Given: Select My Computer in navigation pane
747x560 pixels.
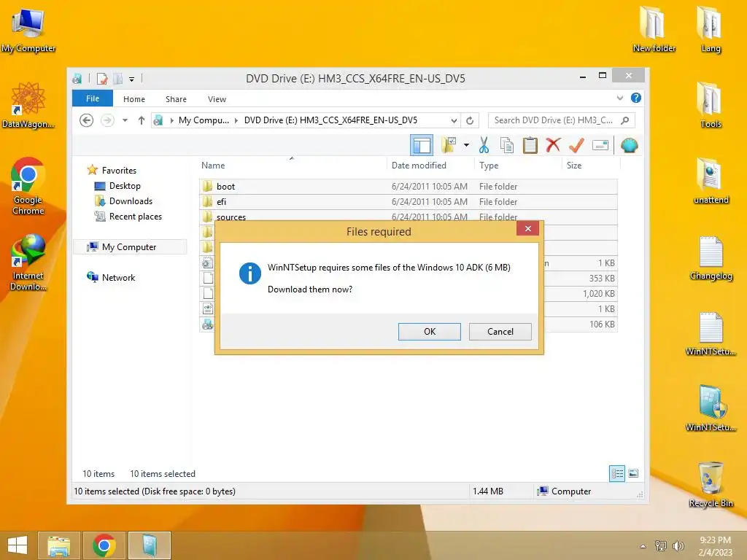Looking at the screenshot, I should coord(128,246).
